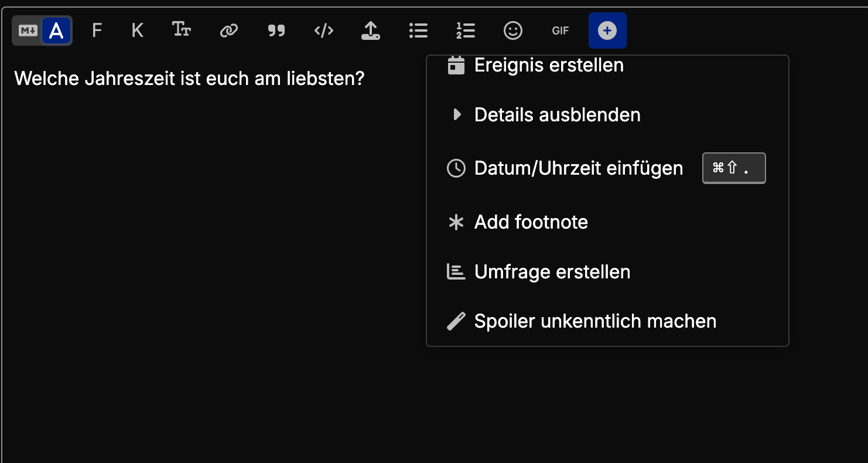The width and height of the screenshot is (868, 463).
Task: Switch to rich text mode (A)
Action: pos(56,30)
